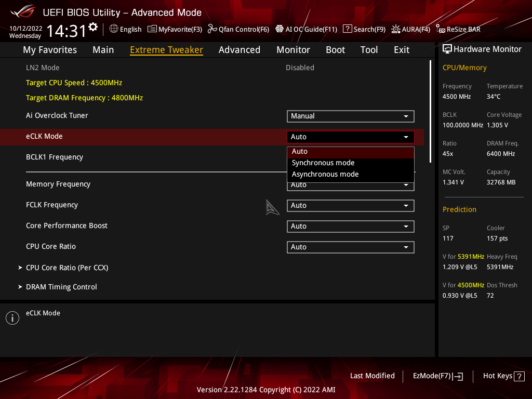Viewport: 532px width, 399px height.
Task: Click the 1.305 V core voltage value
Action: [x=497, y=125]
